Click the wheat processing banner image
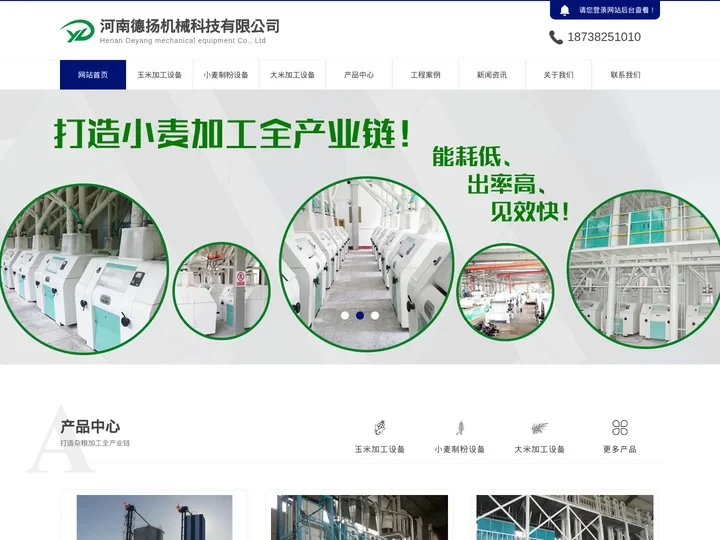This screenshot has height=540, width=720. [x=360, y=227]
